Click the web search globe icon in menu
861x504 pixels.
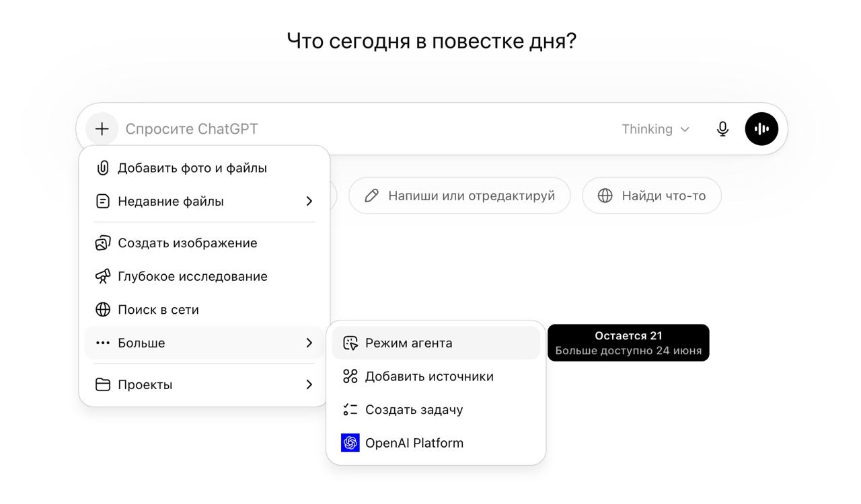103,310
